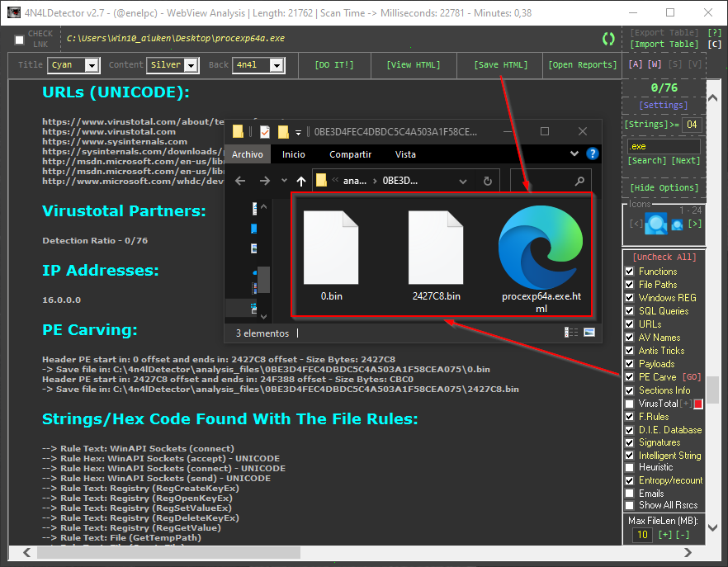Click the green refresh arrows icon beside the file path
The image size is (728, 567).
click(608, 39)
